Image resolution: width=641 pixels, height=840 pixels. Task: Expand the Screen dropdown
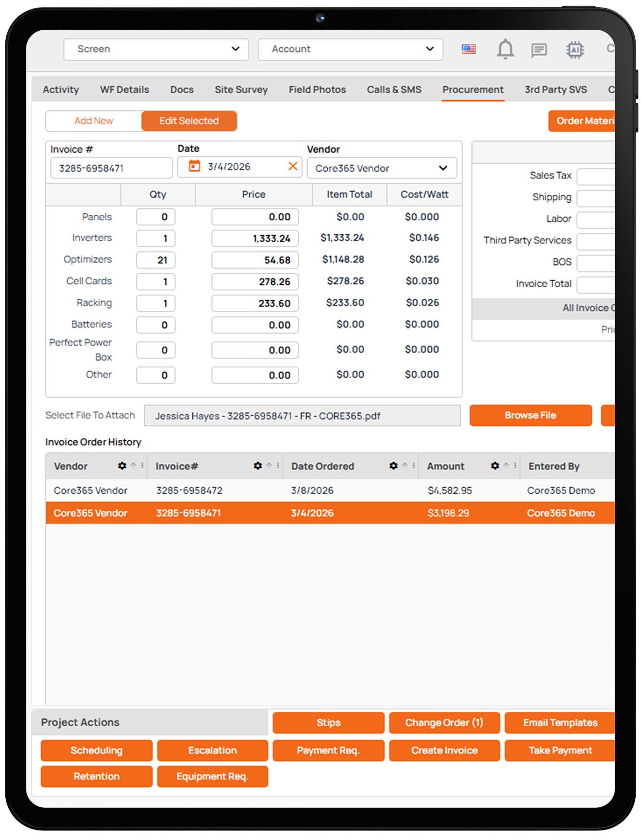(156, 49)
